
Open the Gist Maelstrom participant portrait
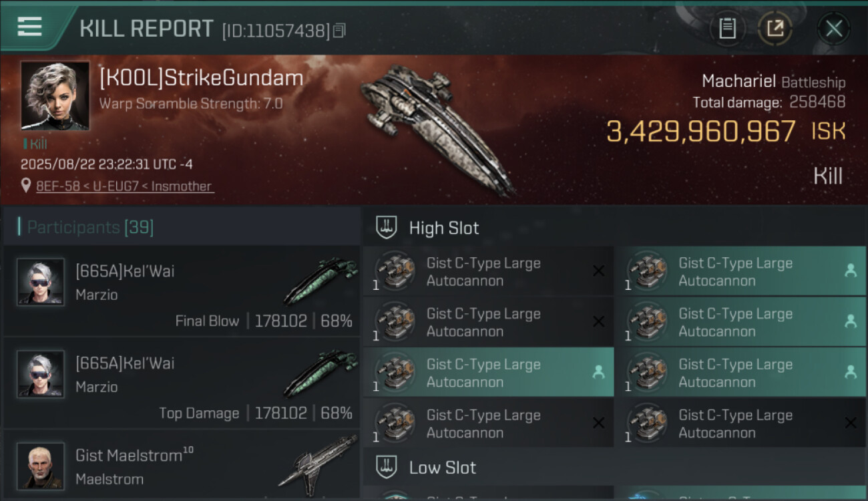[41, 466]
